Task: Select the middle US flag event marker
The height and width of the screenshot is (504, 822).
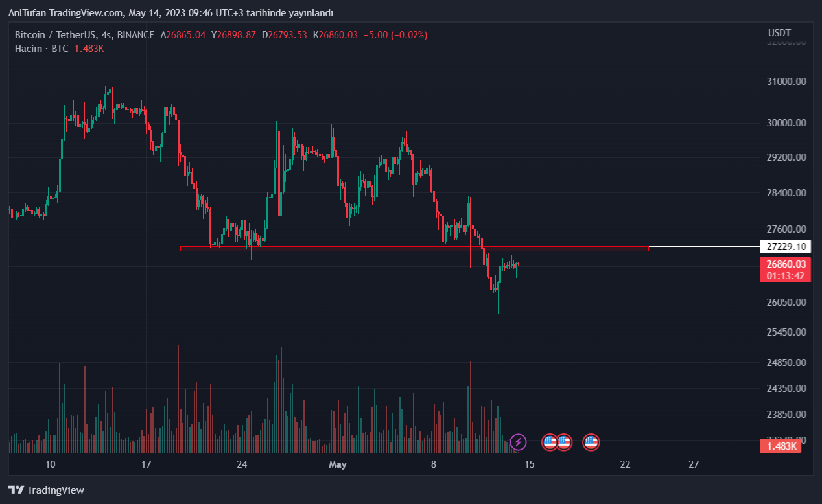Action: click(x=563, y=442)
